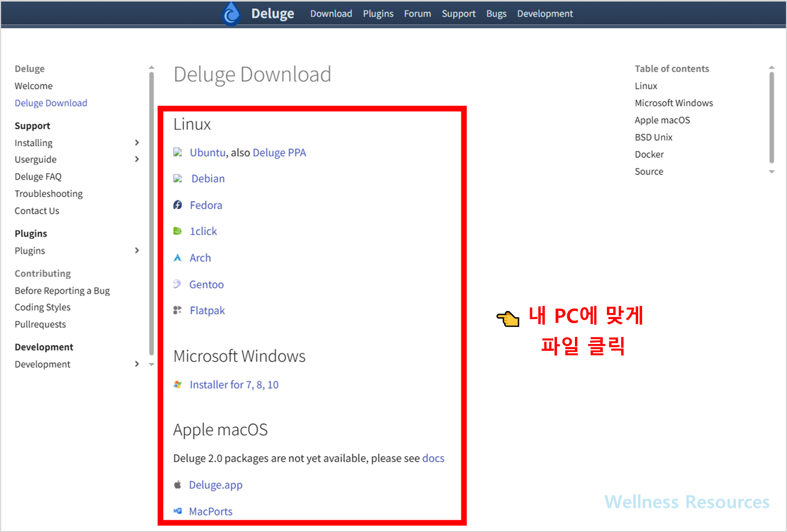Open the macOS docs link
Screen dimensions: 787x532
433,458
